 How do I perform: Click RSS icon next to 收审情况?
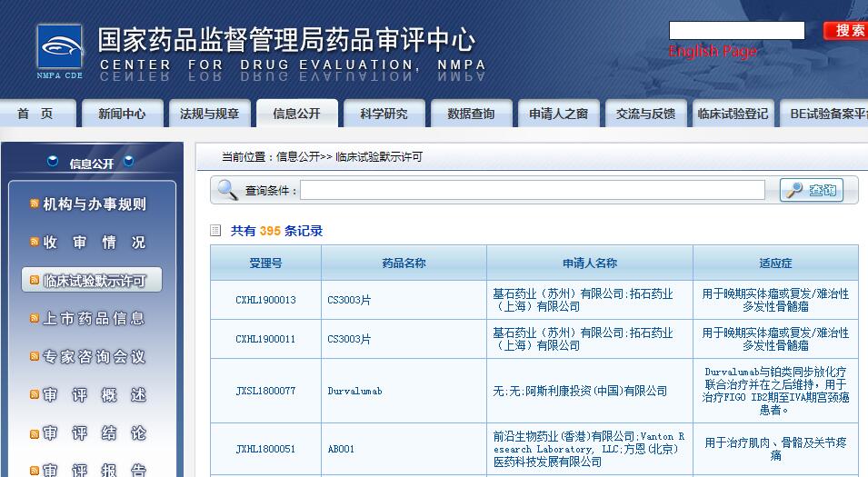tap(35, 242)
